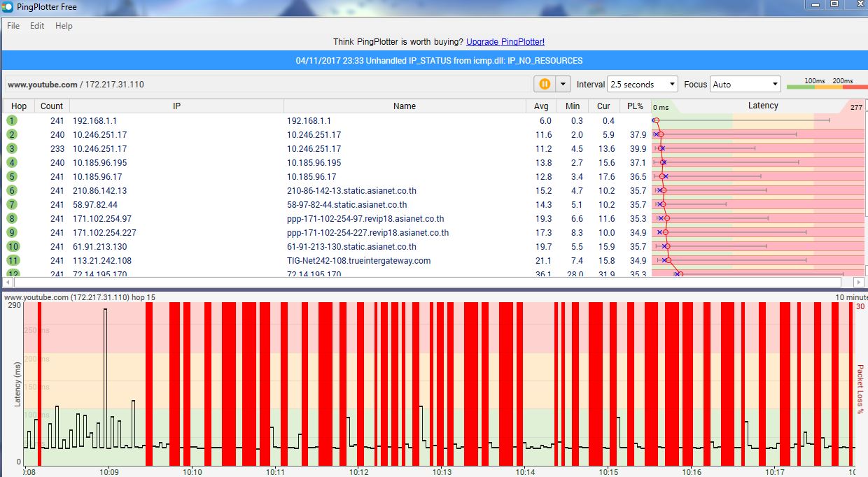Image resolution: width=868 pixels, height=477 pixels.
Task: Click IP 10.185.96.17 in hop 5 row
Action: click(x=97, y=177)
